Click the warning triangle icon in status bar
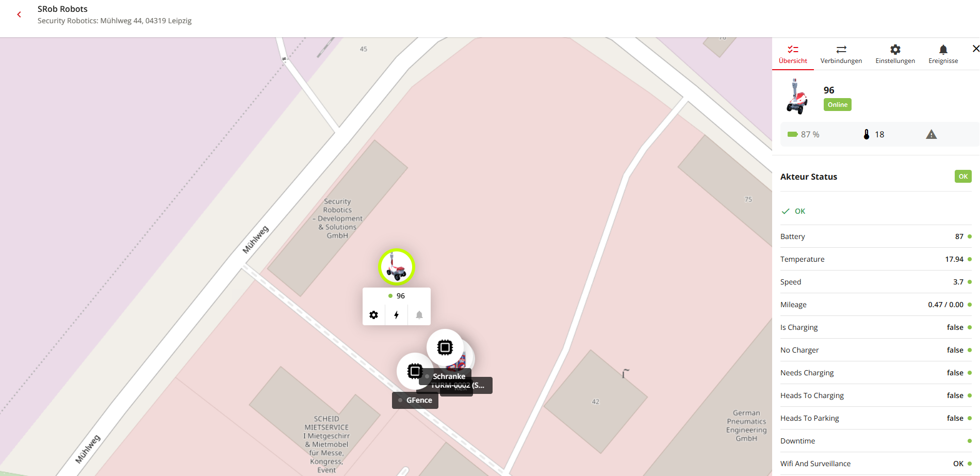 click(x=931, y=135)
